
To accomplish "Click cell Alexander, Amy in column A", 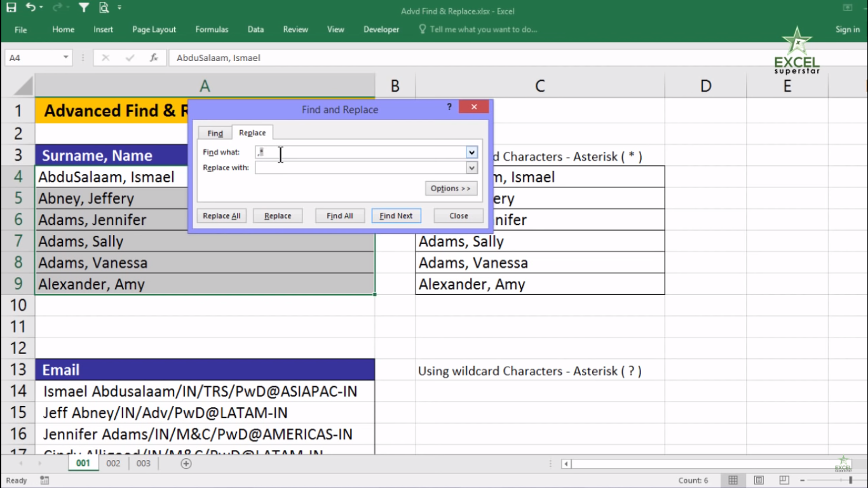I will 205,284.
